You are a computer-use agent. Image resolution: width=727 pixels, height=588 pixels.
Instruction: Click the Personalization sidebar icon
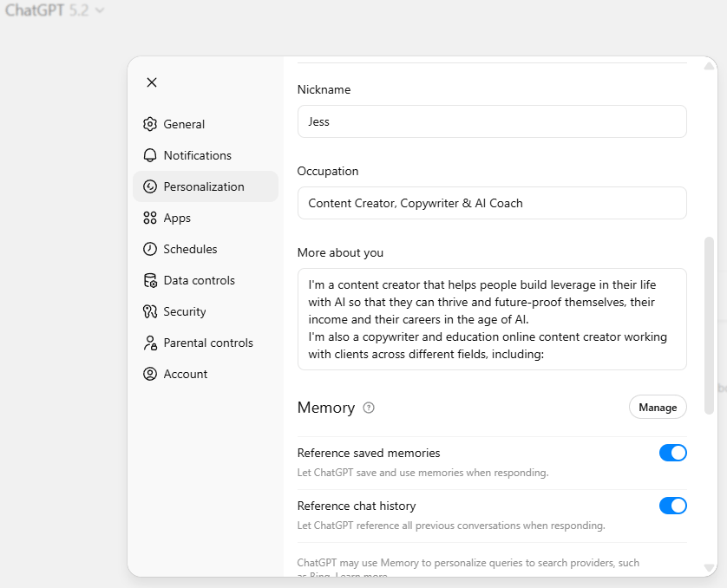150,186
